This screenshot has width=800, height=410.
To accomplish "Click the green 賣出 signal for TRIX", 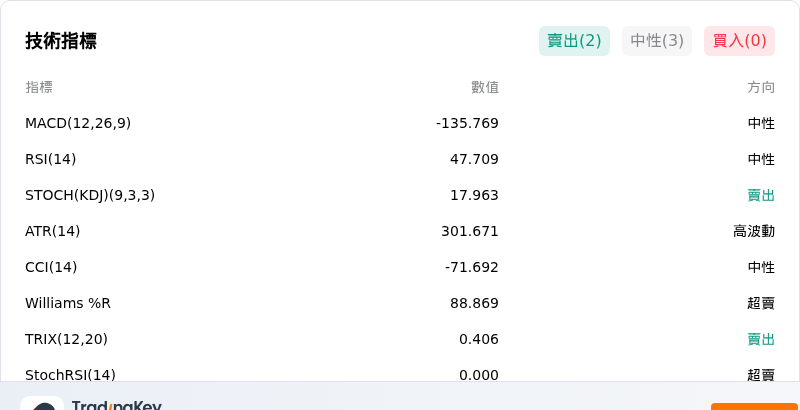I will click(761, 339).
